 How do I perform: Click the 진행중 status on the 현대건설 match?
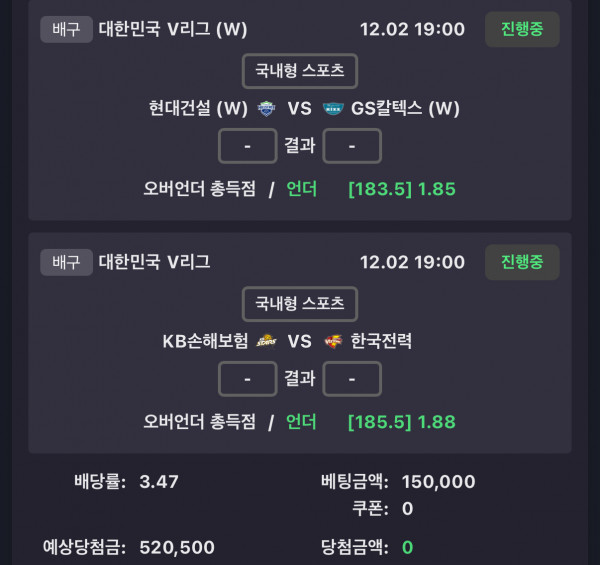point(522,29)
